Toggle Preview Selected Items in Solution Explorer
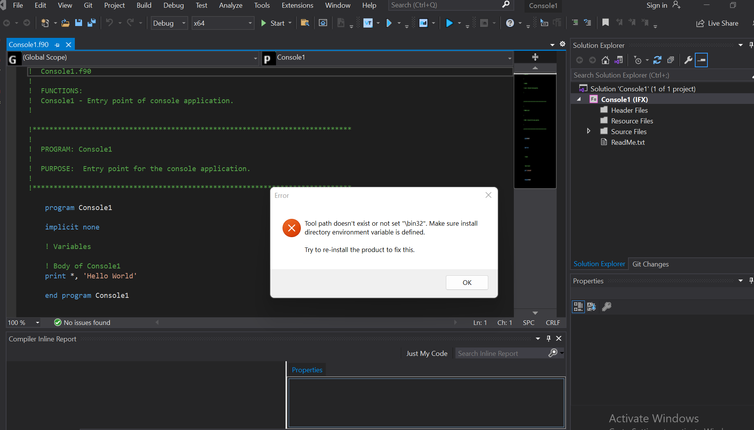754x430 pixels. tap(701, 60)
